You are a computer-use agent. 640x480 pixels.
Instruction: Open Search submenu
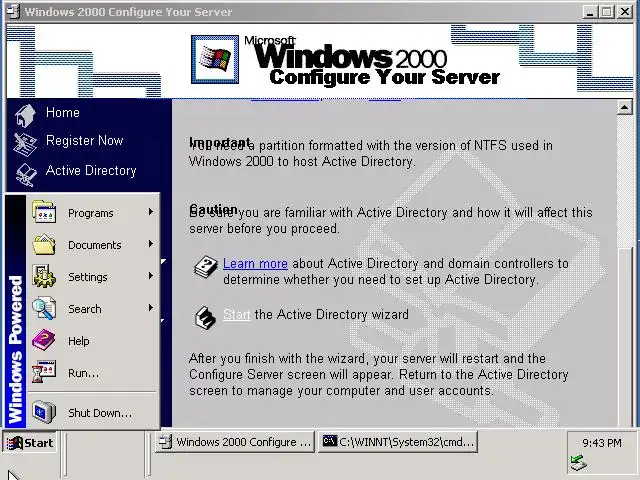coord(93,309)
